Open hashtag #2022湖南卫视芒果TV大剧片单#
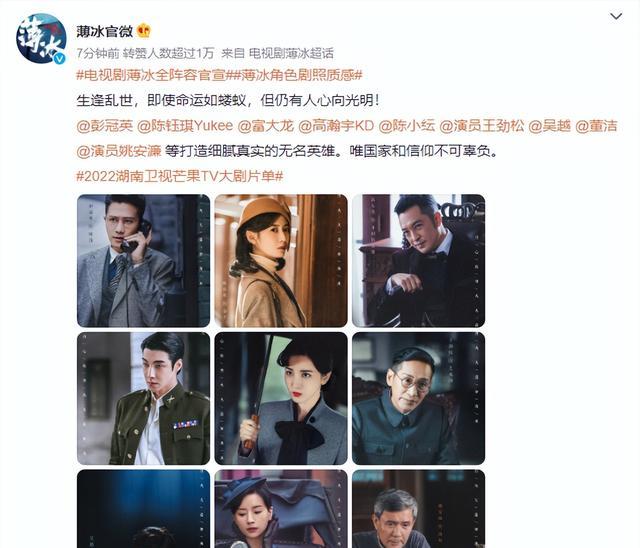 180,176
